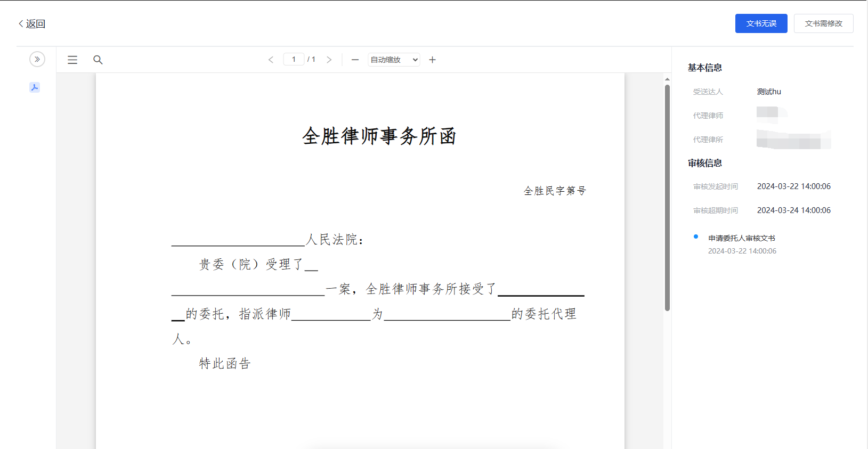Image resolution: width=868 pixels, height=449 pixels.
Task: Click the 人民法院 text in document
Action: (331, 240)
